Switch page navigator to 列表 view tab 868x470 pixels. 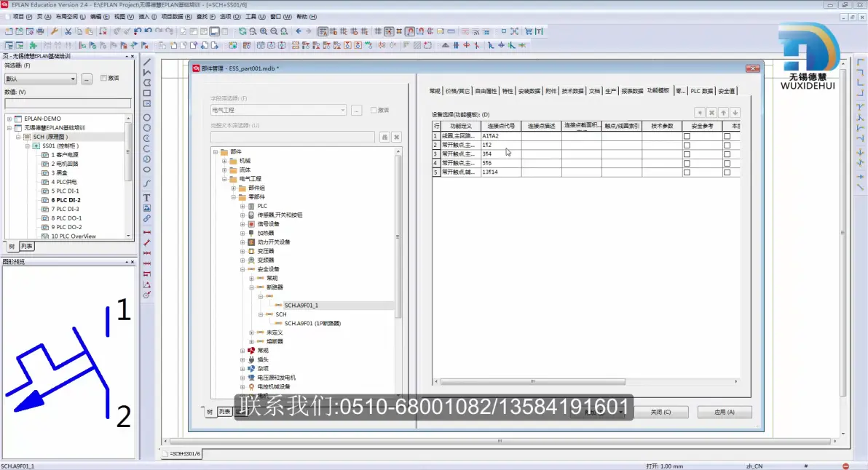(26, 247)
